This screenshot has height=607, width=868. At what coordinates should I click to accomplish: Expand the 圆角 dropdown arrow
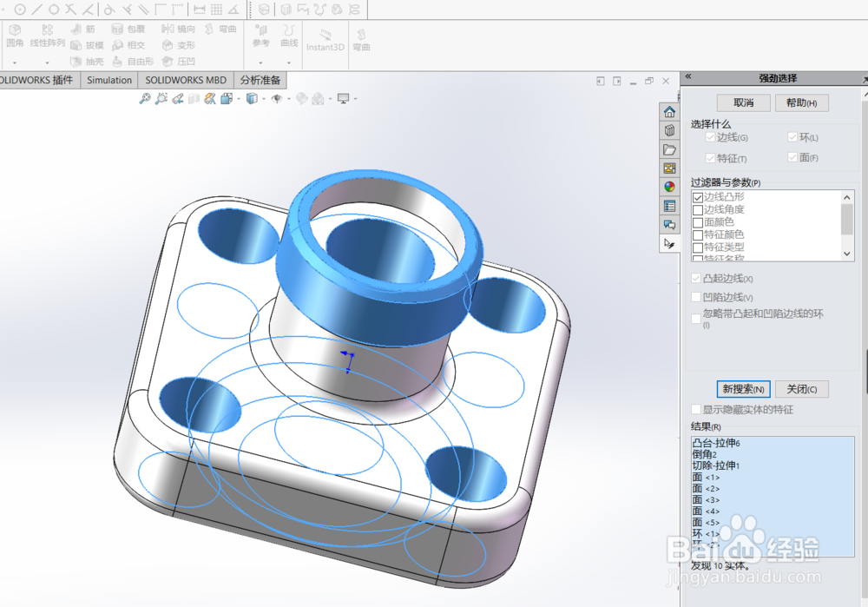pos(15,63)
